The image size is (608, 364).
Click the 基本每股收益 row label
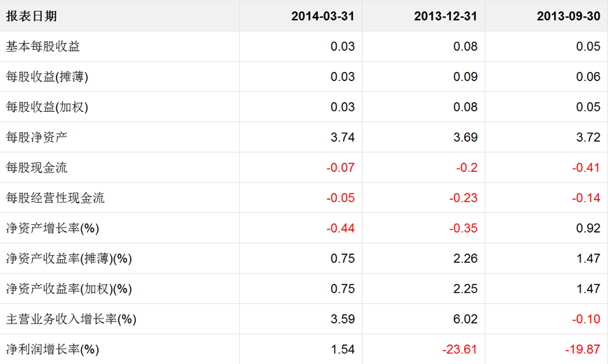tap(43, 47)
